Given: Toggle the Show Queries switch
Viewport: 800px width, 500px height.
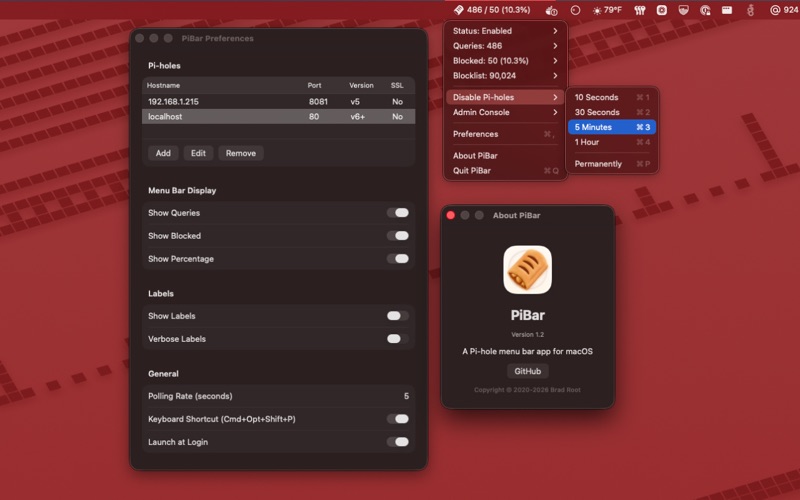Looking at the screenshot, I should 398,213.
